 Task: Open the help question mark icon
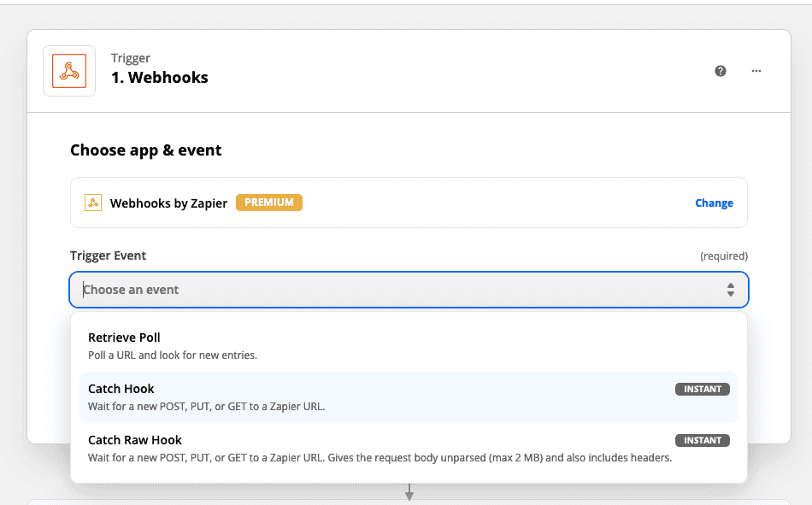[x=721, y=71]
